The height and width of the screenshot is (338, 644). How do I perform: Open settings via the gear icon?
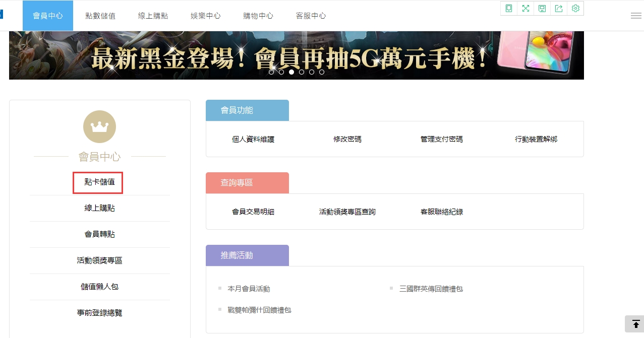[x=575, y=8]
